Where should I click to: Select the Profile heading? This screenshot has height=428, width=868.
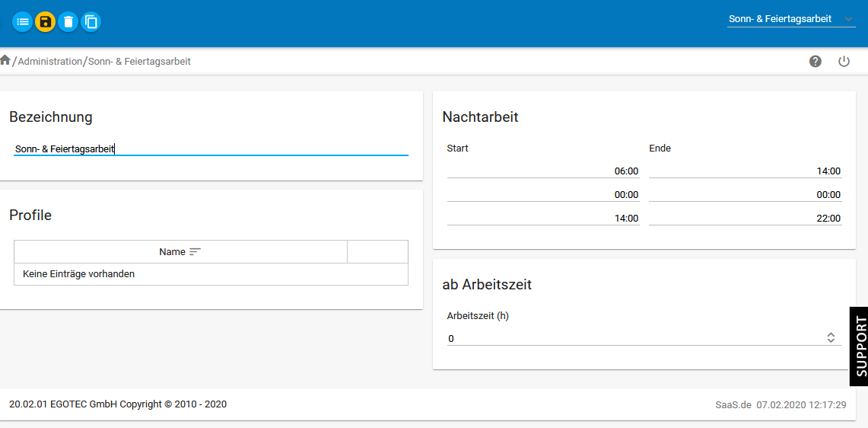(30, 215)
